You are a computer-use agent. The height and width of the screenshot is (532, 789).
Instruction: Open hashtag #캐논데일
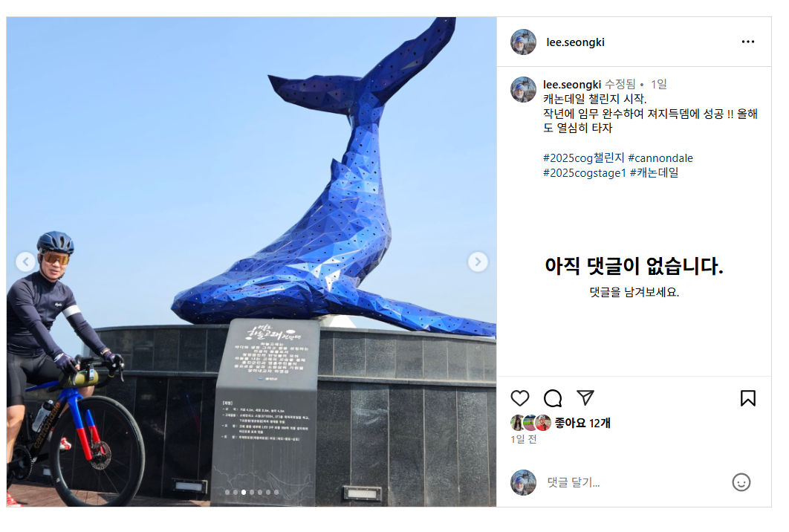pyautogui.click(x=654, y=172)
